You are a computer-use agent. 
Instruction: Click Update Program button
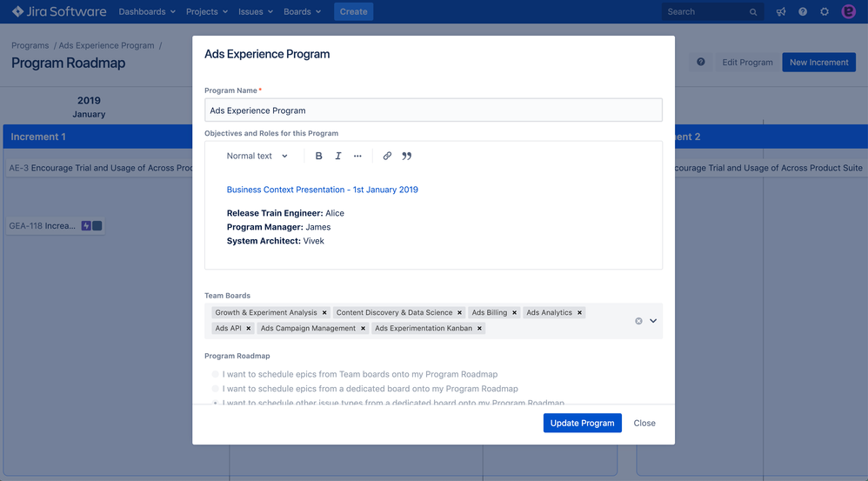[x=583, y=423]
